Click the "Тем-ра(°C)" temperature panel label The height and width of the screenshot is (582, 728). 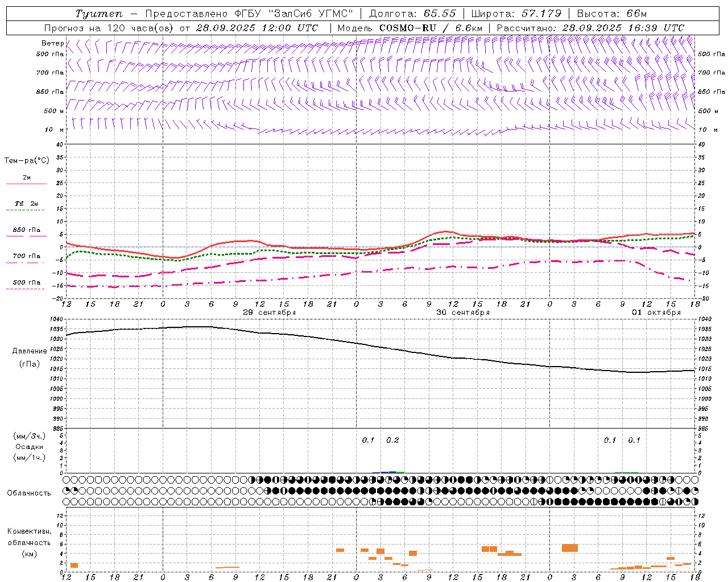pyautogui.click(x=27, y=161)
